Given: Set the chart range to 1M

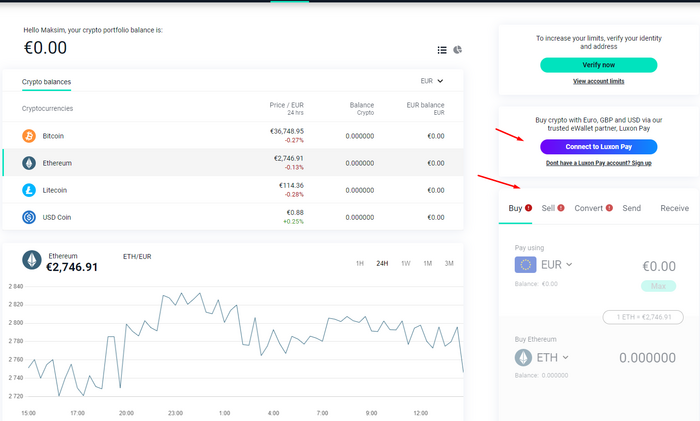Looking at the screenshot, I should click(428, 263).
